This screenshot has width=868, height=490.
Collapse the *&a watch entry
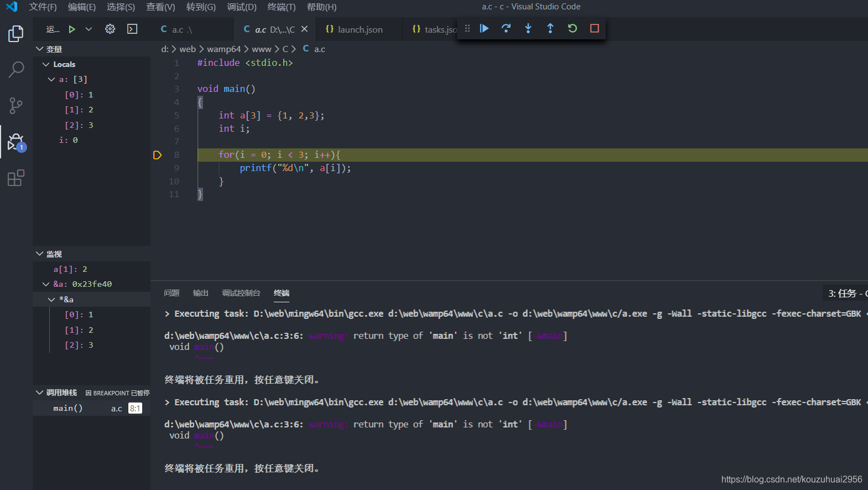click(x=51, y=300)
